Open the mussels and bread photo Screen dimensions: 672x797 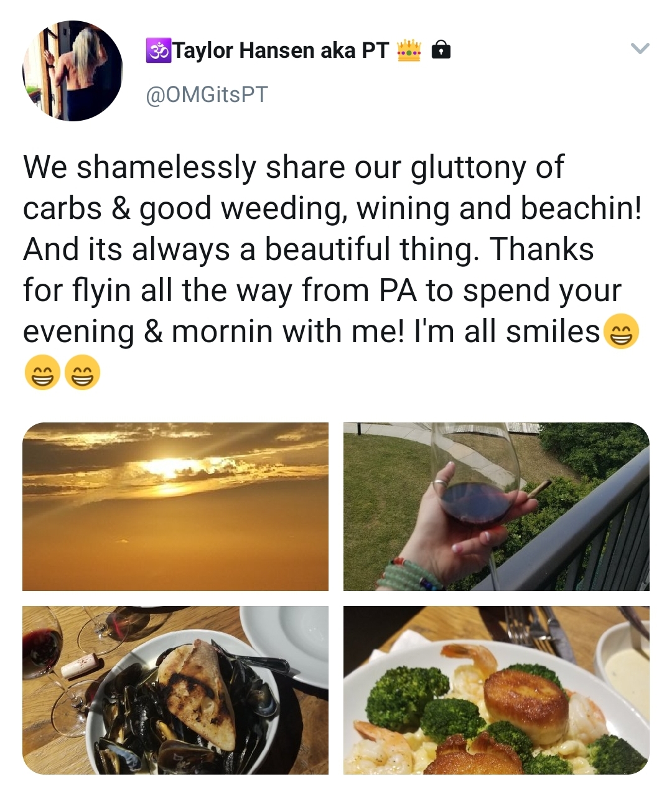pyautogui.click(x=175, y=690)
